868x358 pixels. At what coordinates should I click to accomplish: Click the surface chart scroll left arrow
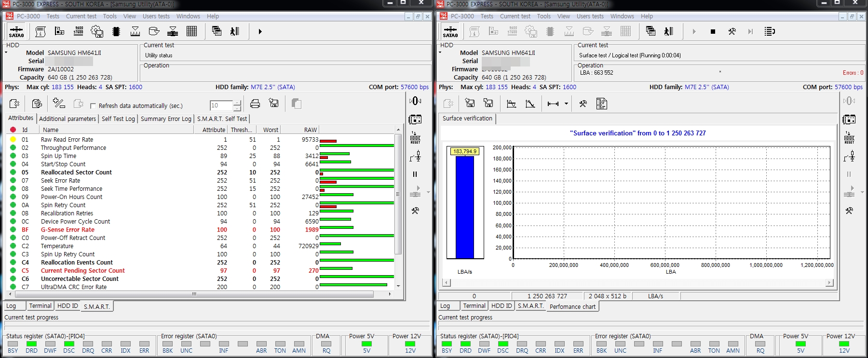pyautogui.click(x=447, y=283)
